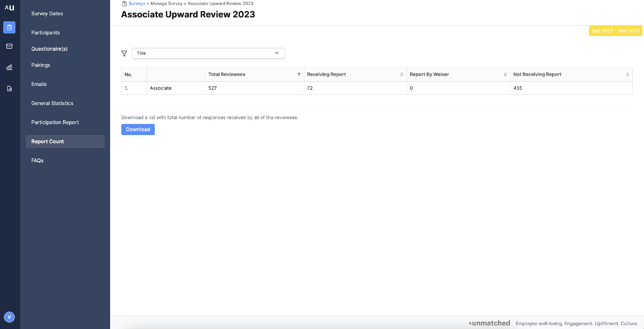644x329 pixels.
Task: Click the Associate Upward Review 2023 page heading
Action: click(x=188, y=14)
